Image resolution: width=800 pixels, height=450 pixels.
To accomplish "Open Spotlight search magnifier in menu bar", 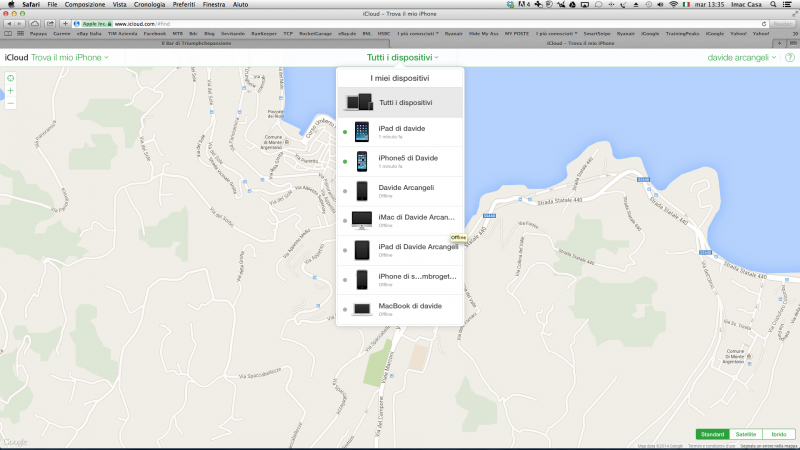I will [x=773, y=5].
